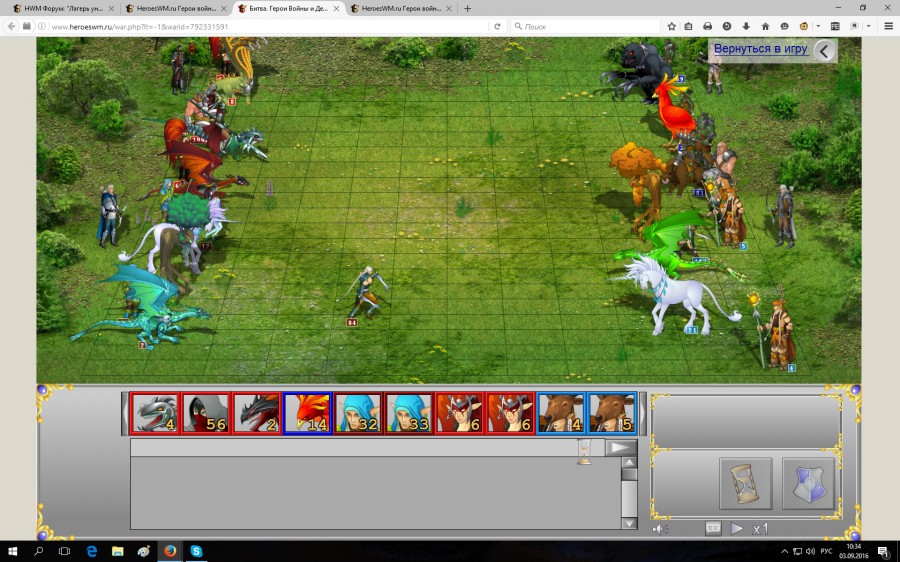Close the Битва battle tab
The width and height of the screenshot is (900, 562).
[336, 9]
